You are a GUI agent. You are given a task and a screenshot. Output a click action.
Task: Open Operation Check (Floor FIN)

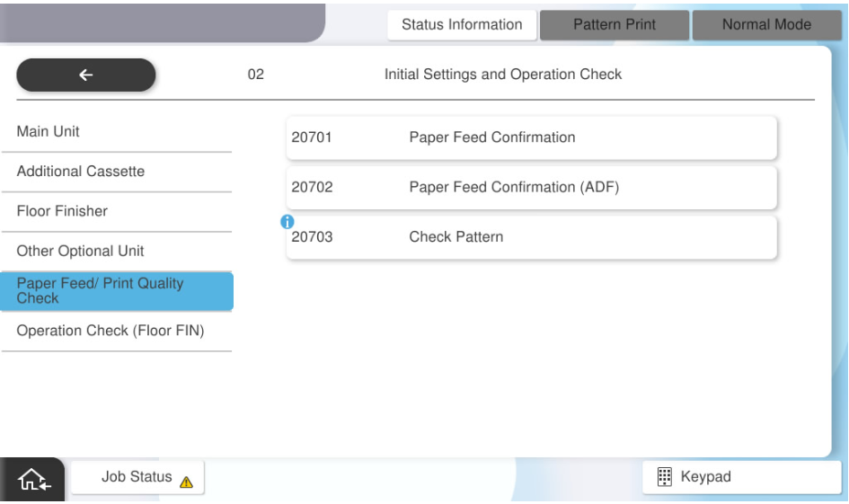coord(116,332)
